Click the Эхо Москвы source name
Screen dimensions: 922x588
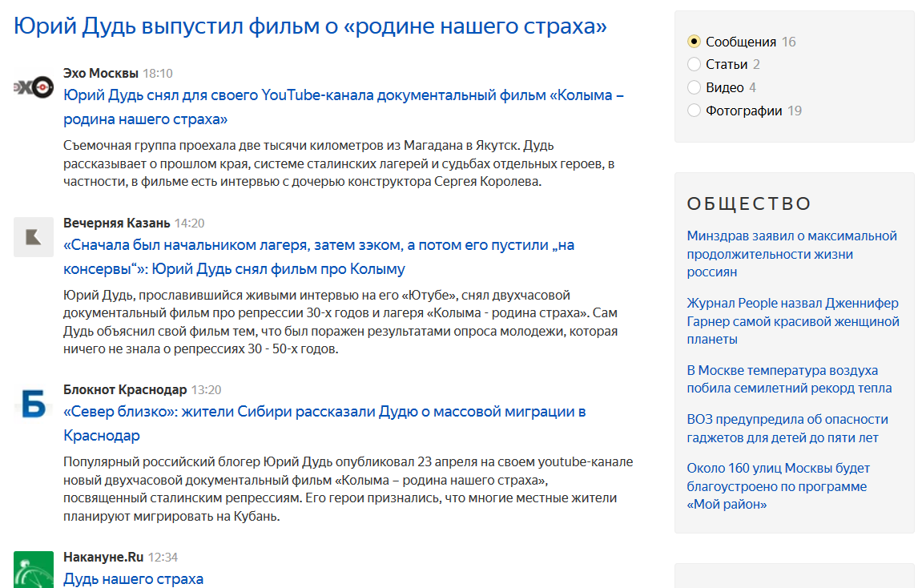(101, 74)
